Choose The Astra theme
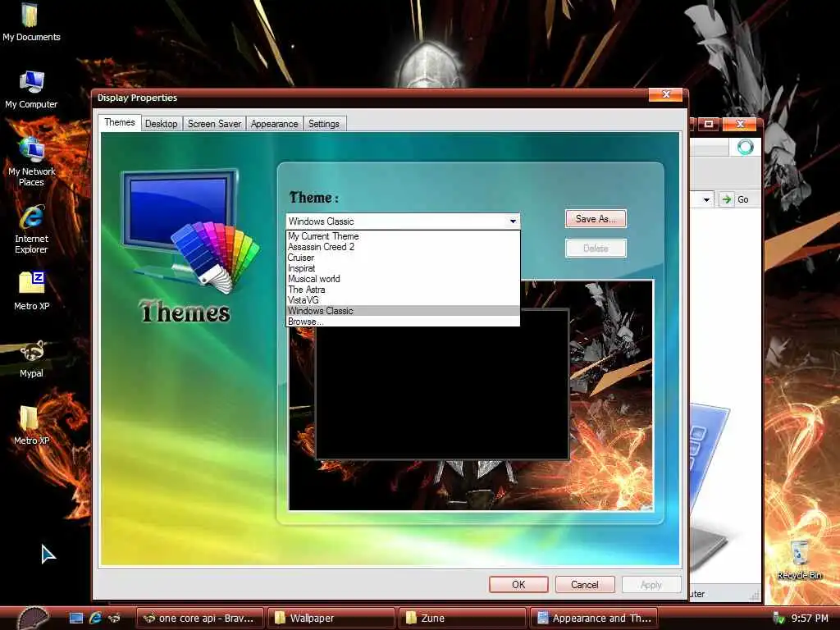Screen dimensions: 840x630 (x=403, y=290)
